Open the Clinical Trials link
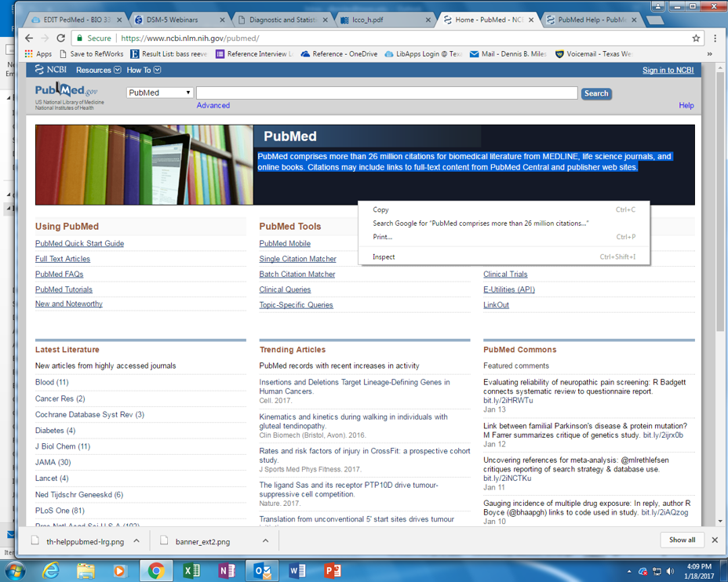Viewport: 728px width, 582px height. tap(505, 275)
